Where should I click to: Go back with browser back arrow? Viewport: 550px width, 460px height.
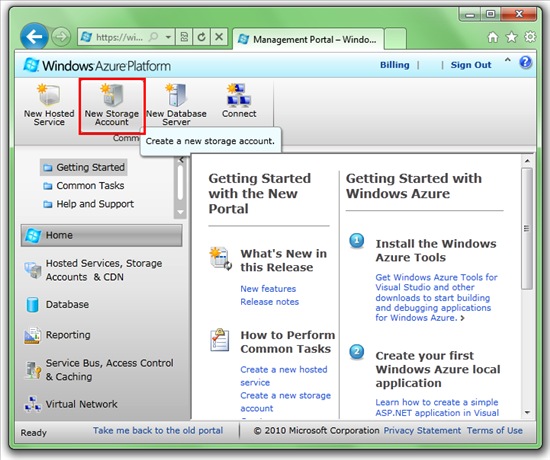click(34, 36)
